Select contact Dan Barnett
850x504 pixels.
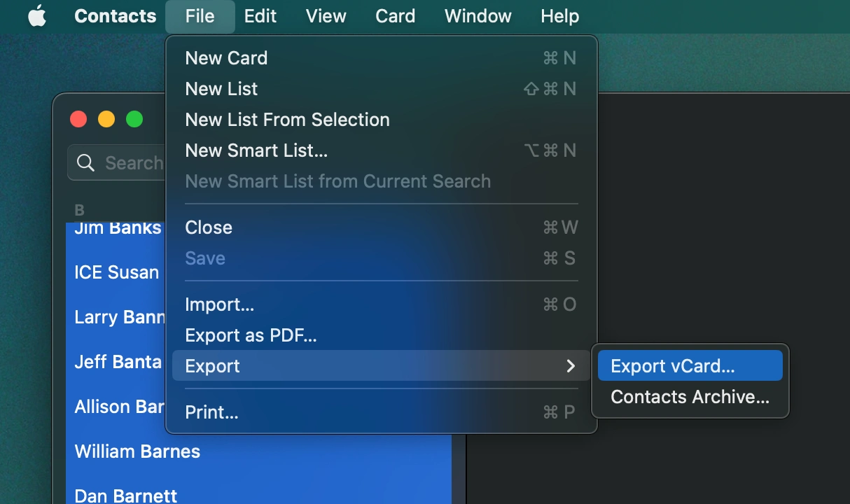point(126,495)
